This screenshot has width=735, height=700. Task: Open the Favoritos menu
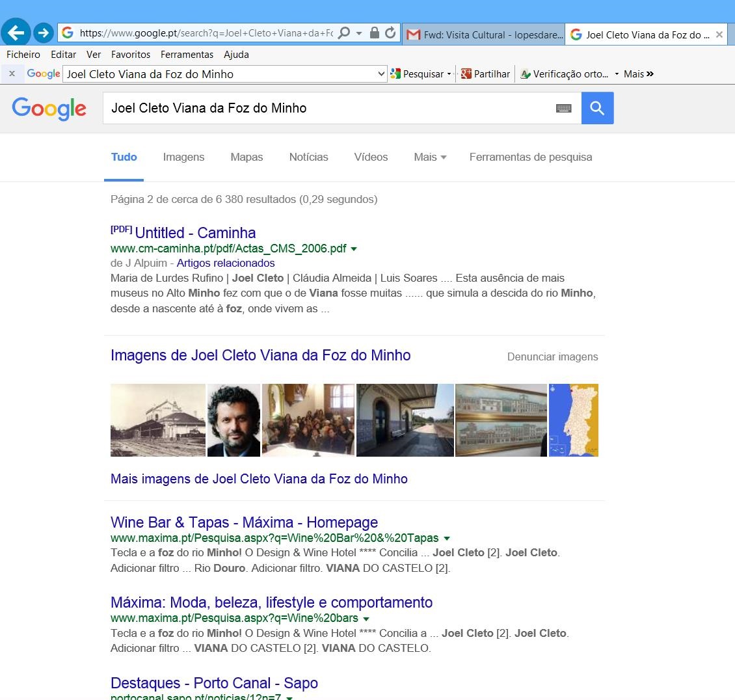(x=130, y=55)
